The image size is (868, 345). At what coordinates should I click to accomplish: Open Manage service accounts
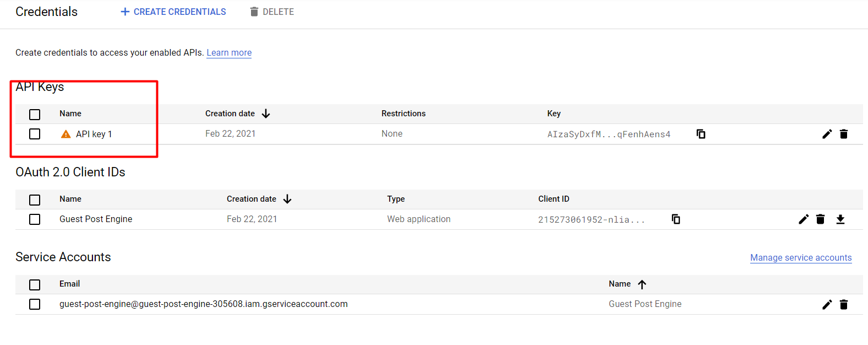801,257
